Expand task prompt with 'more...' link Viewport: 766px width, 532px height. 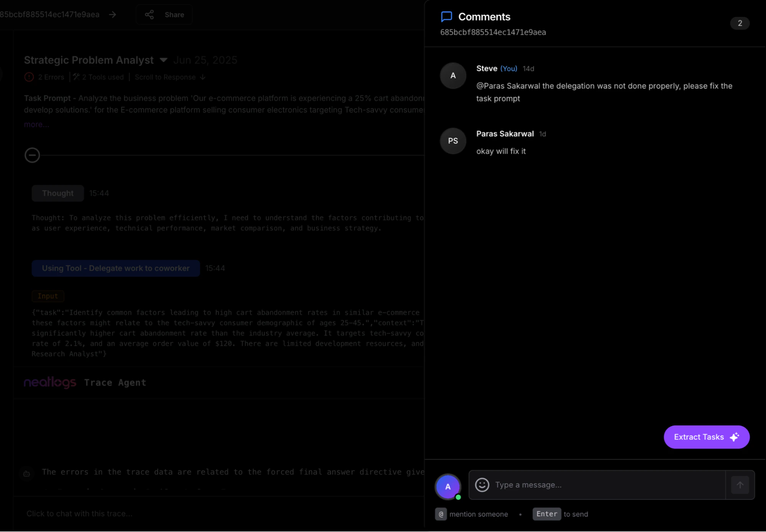coord(36,124)
